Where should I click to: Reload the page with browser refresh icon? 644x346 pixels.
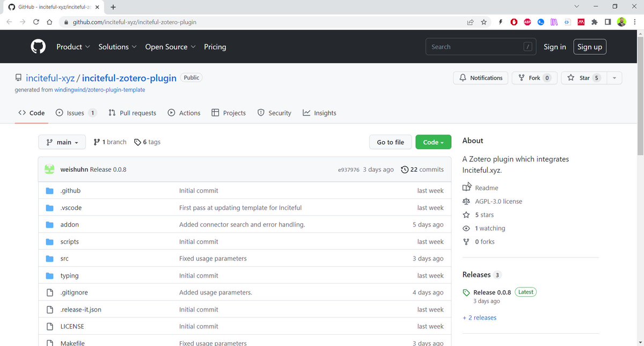click(36, 22)
